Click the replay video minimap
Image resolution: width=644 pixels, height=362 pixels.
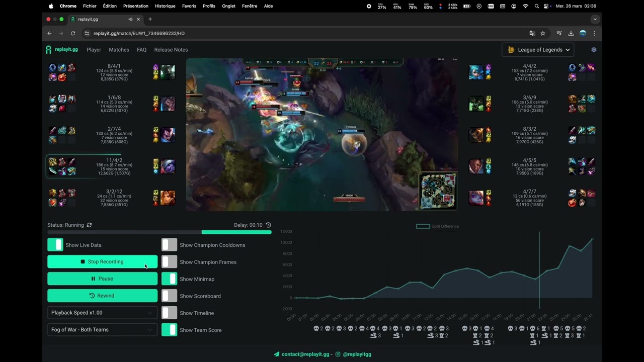(x=437, y=191)
